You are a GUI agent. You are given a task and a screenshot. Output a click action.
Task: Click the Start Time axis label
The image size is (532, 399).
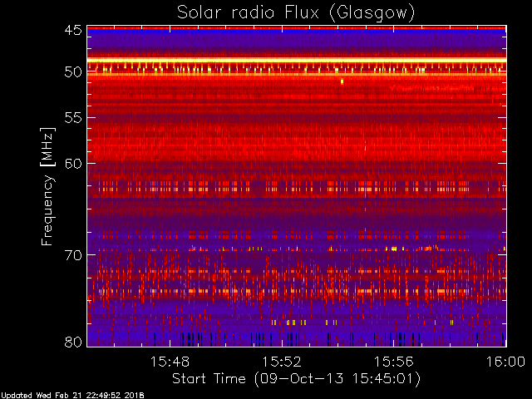coord(296,379)
